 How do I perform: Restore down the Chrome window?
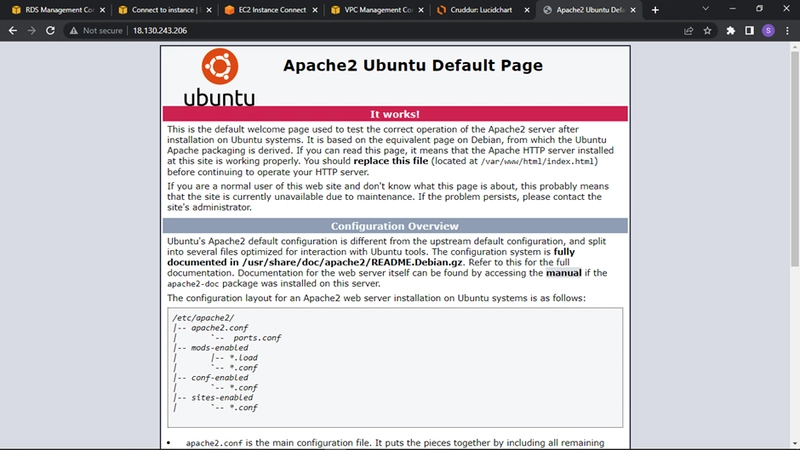759,9
